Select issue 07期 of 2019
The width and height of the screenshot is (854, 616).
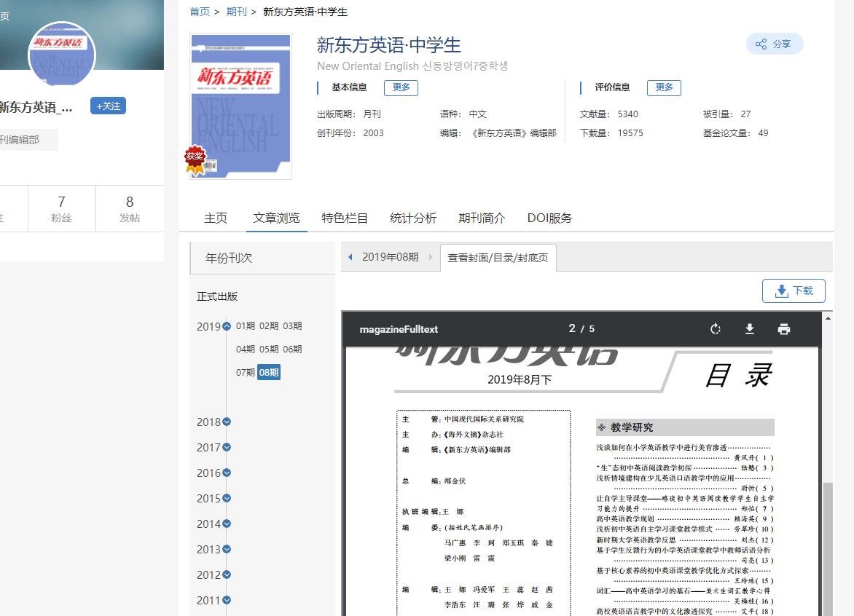click(x=245, y=373)
